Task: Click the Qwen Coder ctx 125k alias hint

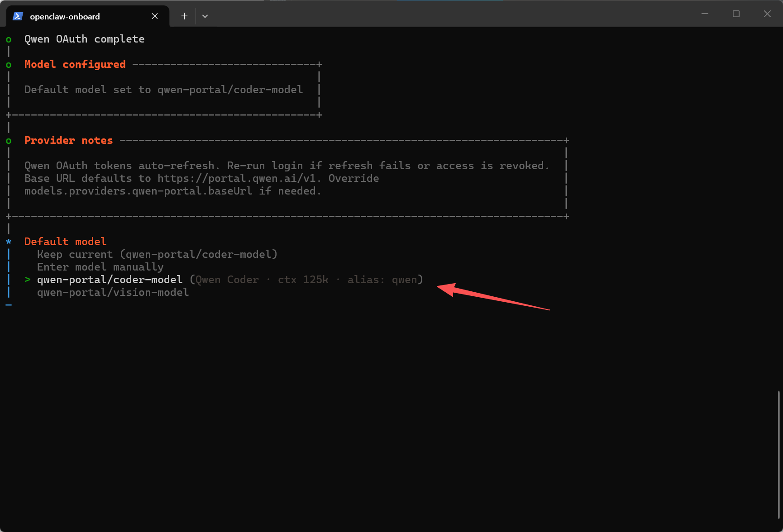Action: coord(306,280)
